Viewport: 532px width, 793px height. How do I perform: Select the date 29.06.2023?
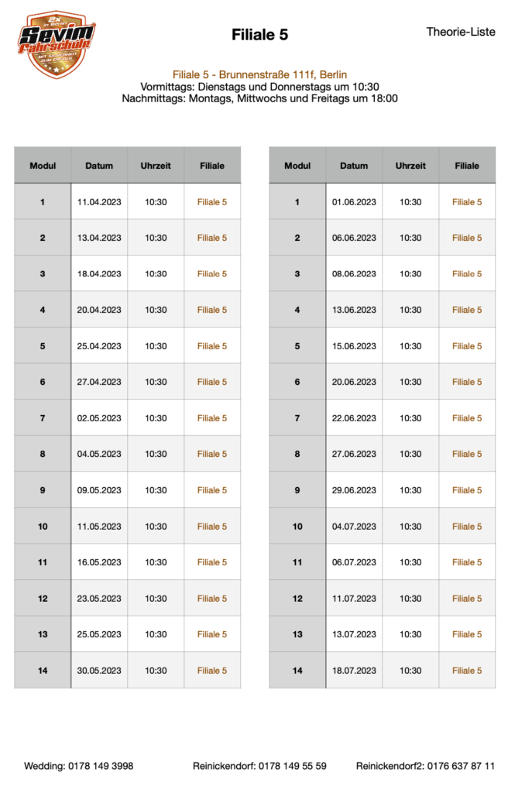tap(354, 490)
